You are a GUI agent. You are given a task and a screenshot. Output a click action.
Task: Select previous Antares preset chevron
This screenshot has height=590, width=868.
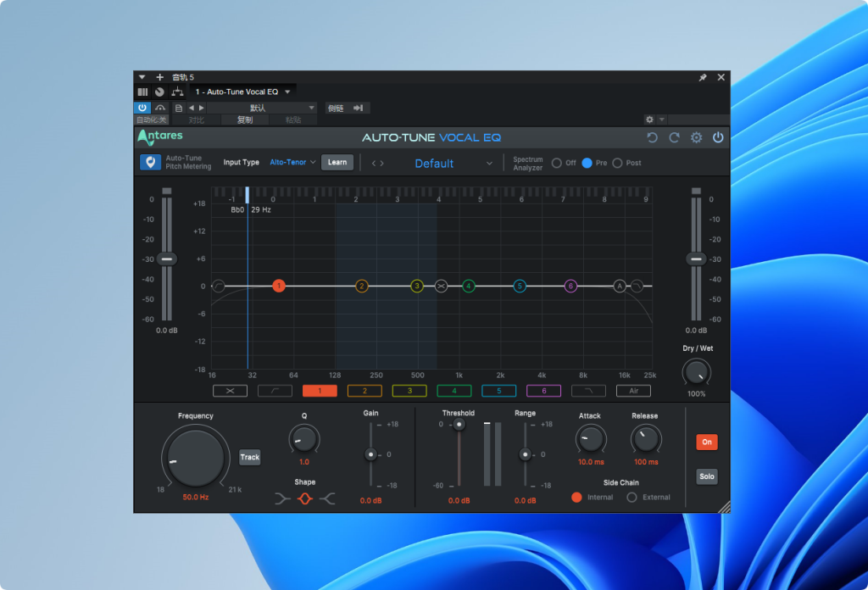pos(374,164)
